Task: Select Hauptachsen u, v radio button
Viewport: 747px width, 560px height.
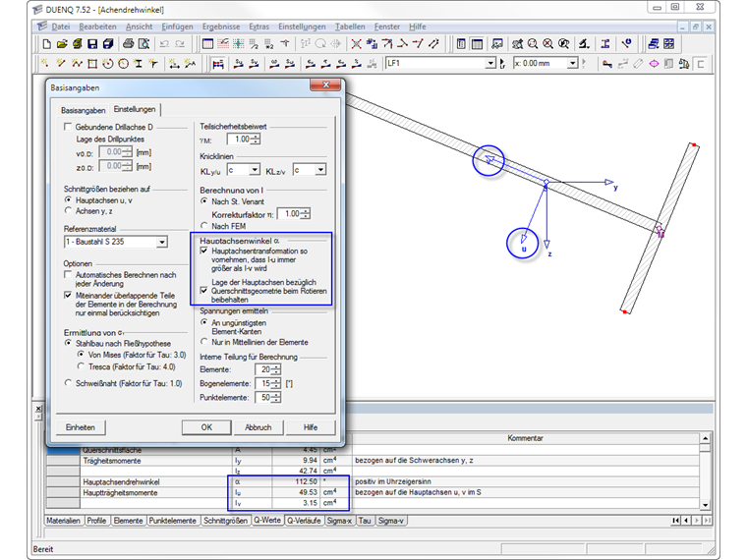Action: [68, 200]
